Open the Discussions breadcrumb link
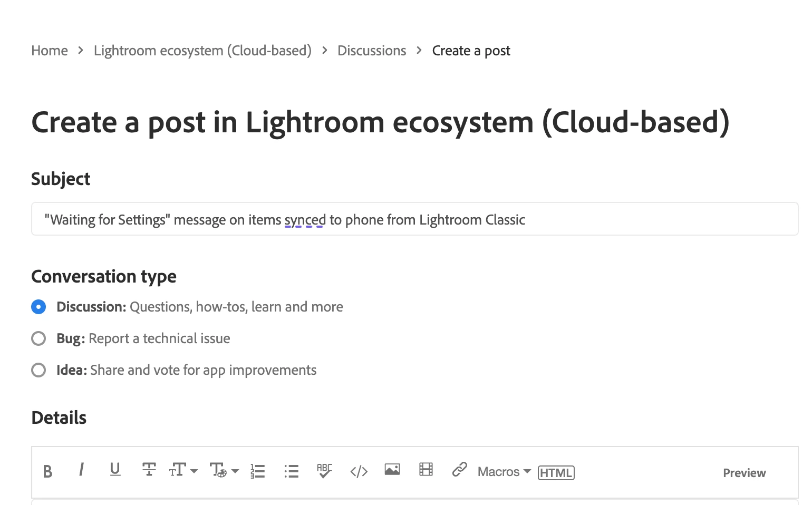Viewport: 812px width, 505px height. (372, 51)
